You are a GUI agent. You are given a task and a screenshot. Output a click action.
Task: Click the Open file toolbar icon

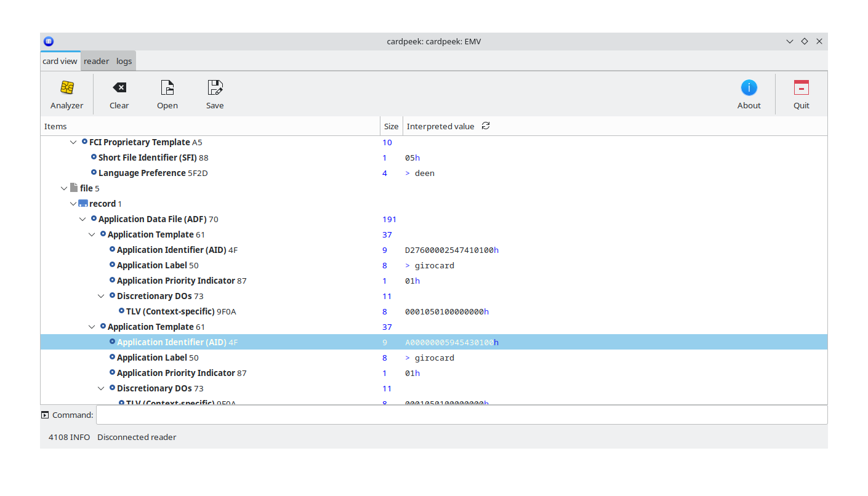(x=167, y=88)
